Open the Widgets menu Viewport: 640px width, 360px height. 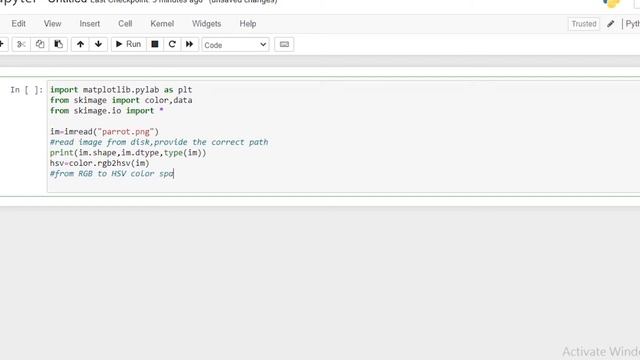(x=207, y=24)
